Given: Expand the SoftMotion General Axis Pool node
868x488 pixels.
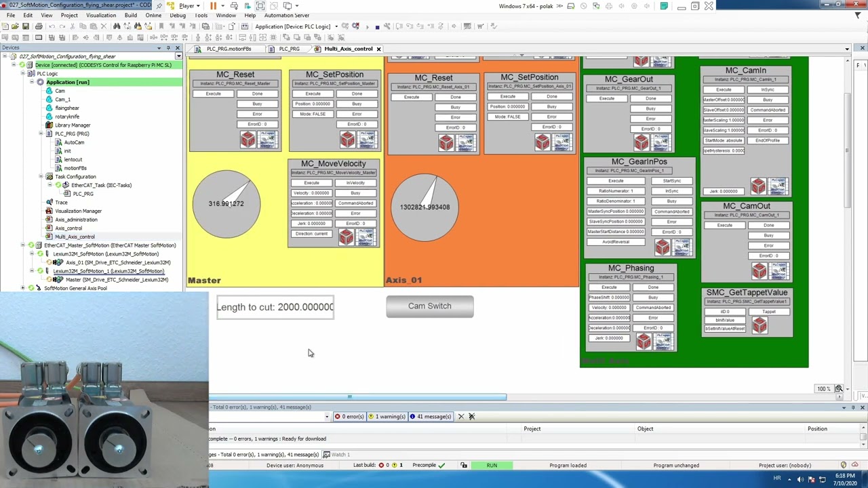Looking at the screenshot, I should pyautogui.click(x=22, y=288).
